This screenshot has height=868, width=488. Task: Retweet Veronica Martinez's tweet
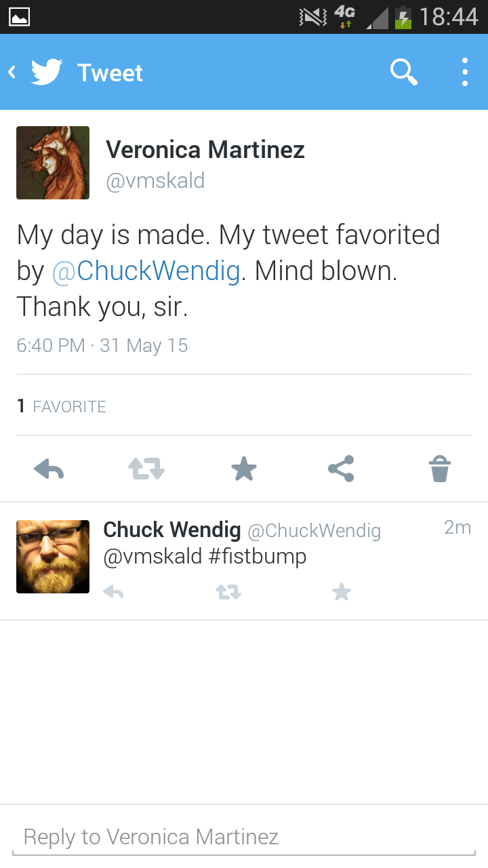[x=146, y=469]
